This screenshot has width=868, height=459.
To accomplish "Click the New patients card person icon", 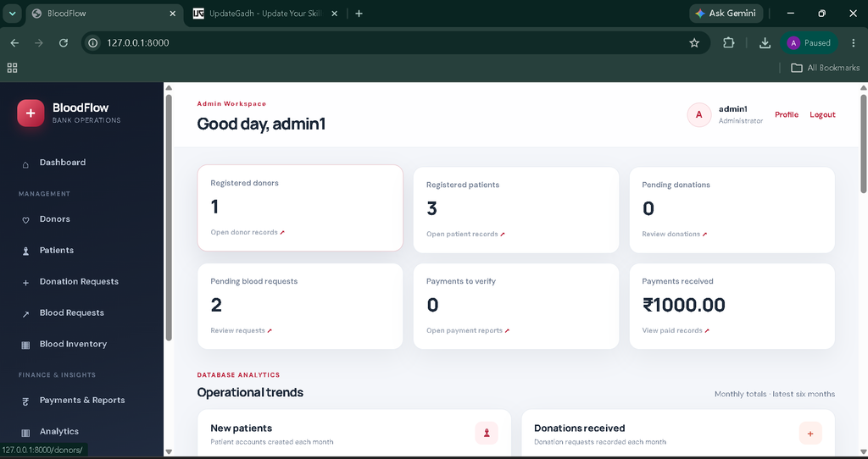I will [487, 433].
